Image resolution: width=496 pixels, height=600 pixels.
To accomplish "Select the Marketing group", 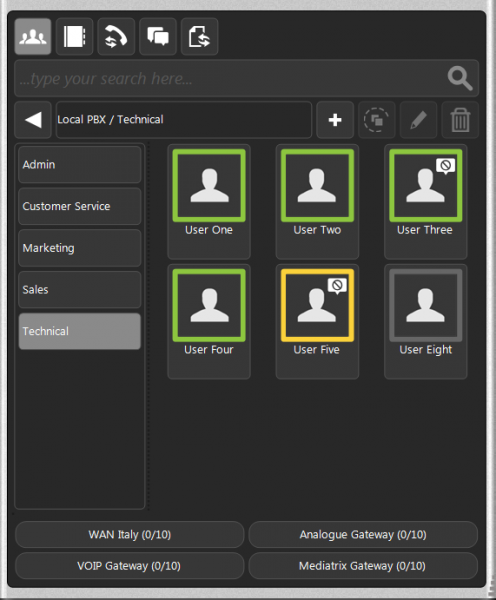I will [x=80, y=248].
